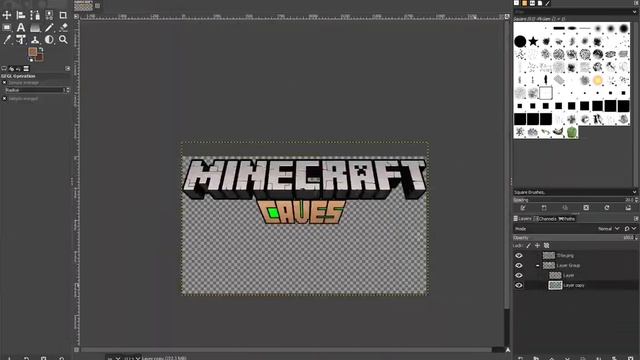Screen dimensions: 640x360
Task: Increase the Radius with the stepper arrows
Action: click(x=68, y=89)
